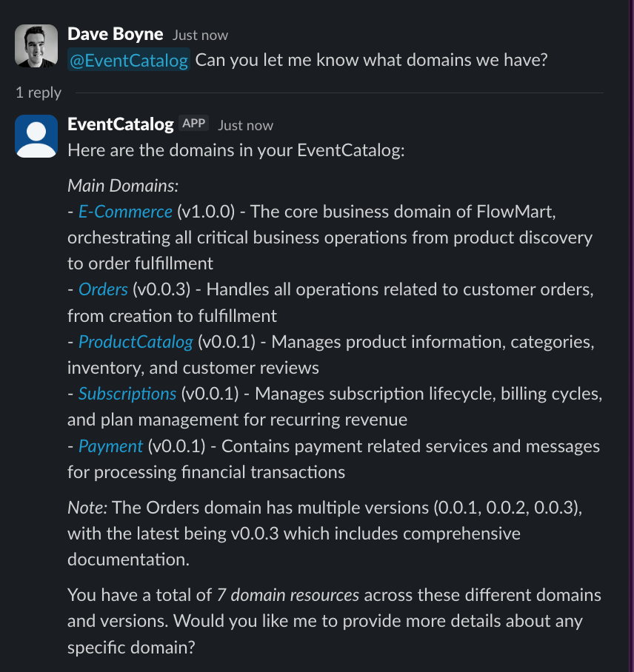Click the timestamp on Dave's message
634x672 pixels.
click(199, 35)
